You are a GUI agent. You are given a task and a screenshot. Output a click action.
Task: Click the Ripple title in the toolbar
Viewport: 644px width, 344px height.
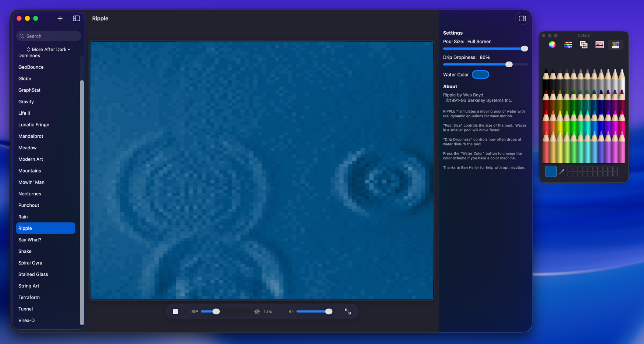tap(100, 19)
